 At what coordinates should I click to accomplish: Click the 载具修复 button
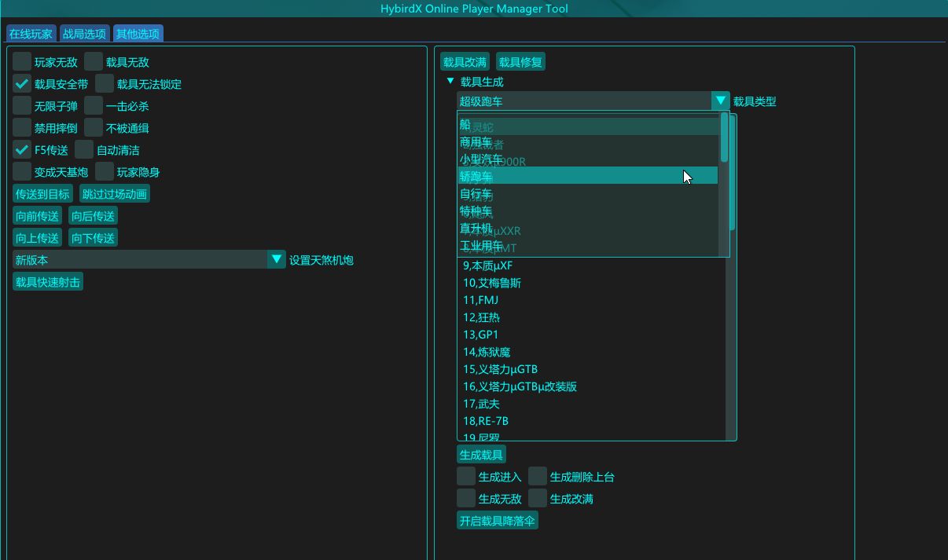pos(520,62)
